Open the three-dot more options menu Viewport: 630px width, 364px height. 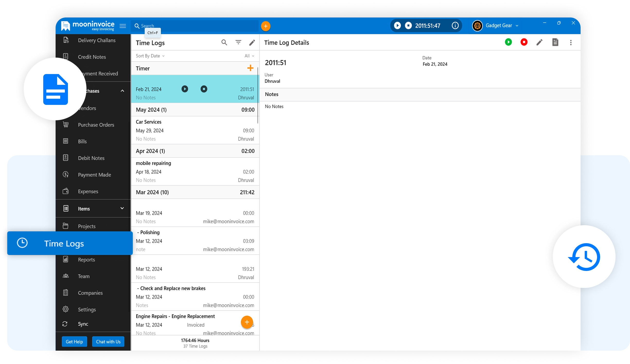571,42
